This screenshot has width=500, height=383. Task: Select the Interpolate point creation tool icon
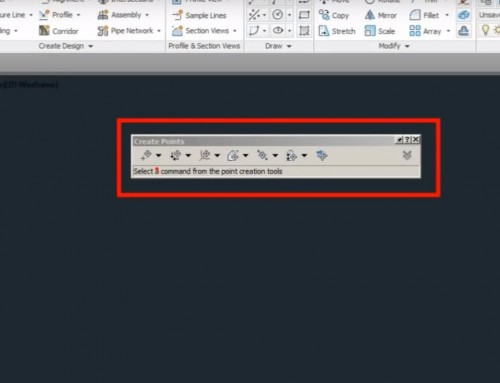pos(262,155)
